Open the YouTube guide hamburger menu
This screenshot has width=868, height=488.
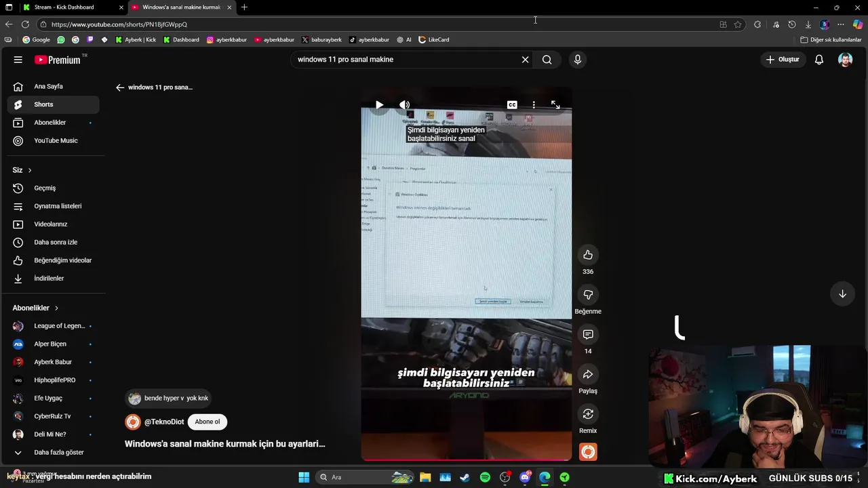pos(18,60)
